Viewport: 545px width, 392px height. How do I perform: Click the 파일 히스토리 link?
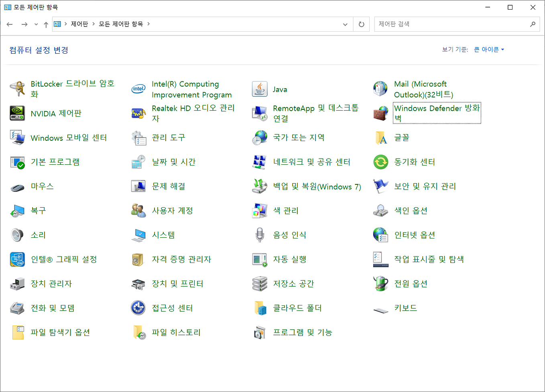coord(176,332)
